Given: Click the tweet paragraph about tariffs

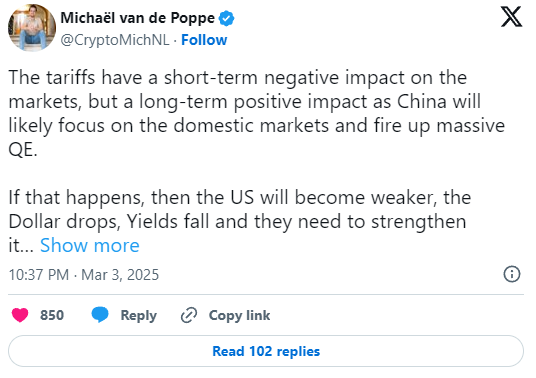Looking at the screenshot, I should 256,113.
